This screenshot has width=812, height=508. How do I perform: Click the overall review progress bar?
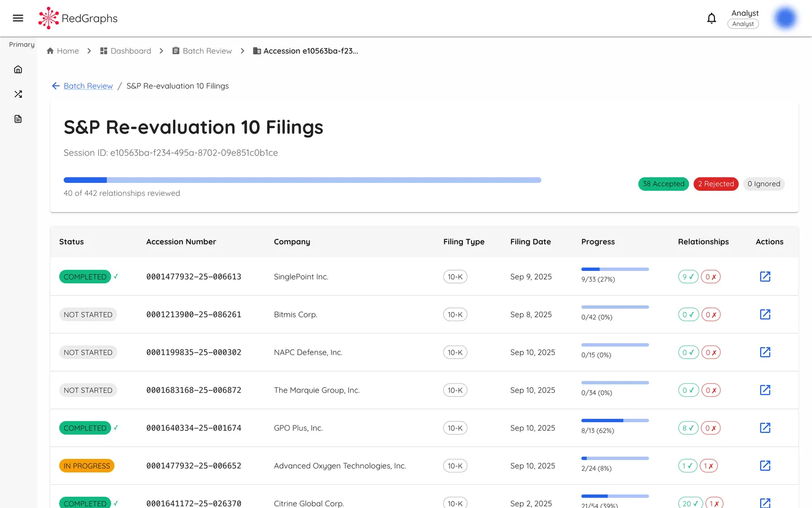click(x=302, y=180)
